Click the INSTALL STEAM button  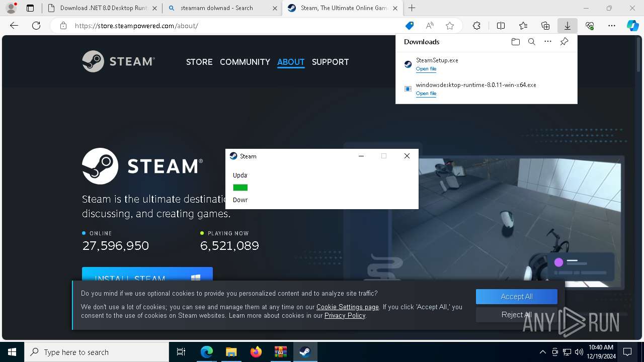click(x=147, y=275)
